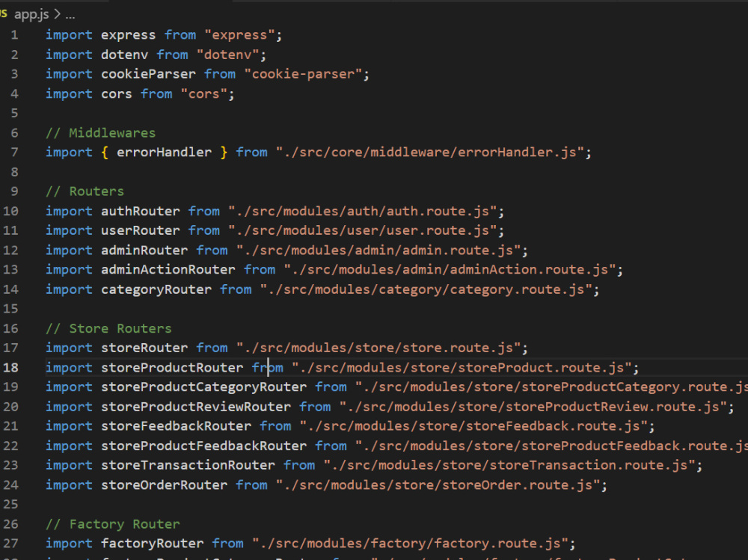Click the "dotenv" string on line 2
The height and width of the screenshot is (560, 748).
tap(227, 55)
